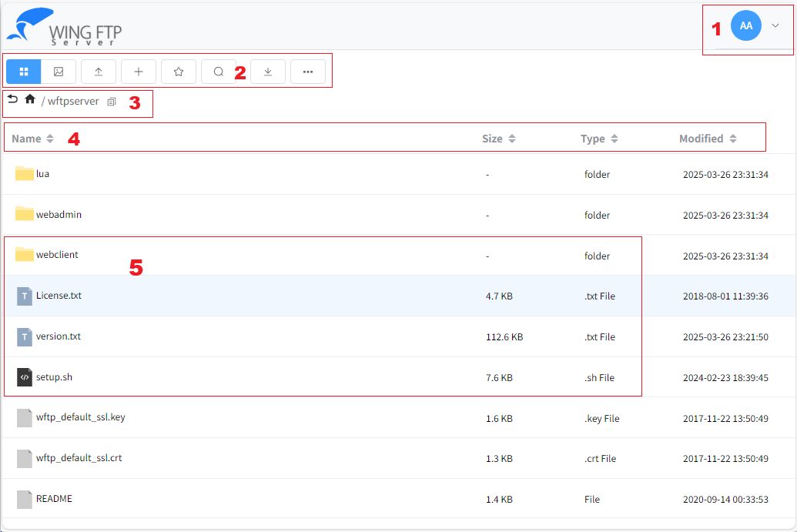Viewport: 797px width, 532px height.
Task: Click the wftp_default_ssl.crt file icon
Action: tap(25, 458)
